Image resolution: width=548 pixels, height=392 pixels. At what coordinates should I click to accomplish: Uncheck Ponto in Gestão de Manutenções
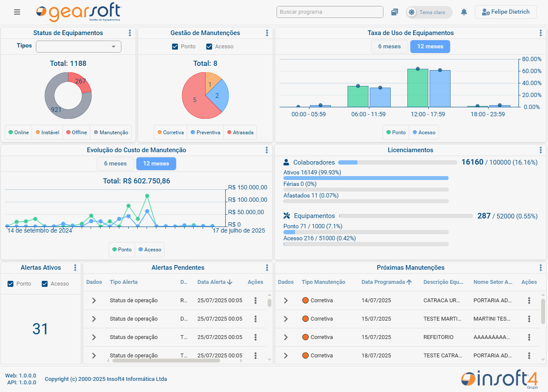tap(175, 47)
